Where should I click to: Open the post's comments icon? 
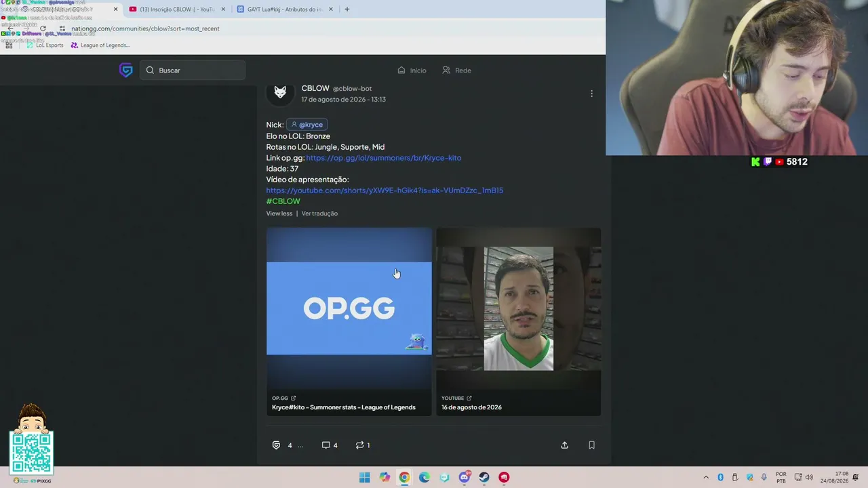(325, 445)
